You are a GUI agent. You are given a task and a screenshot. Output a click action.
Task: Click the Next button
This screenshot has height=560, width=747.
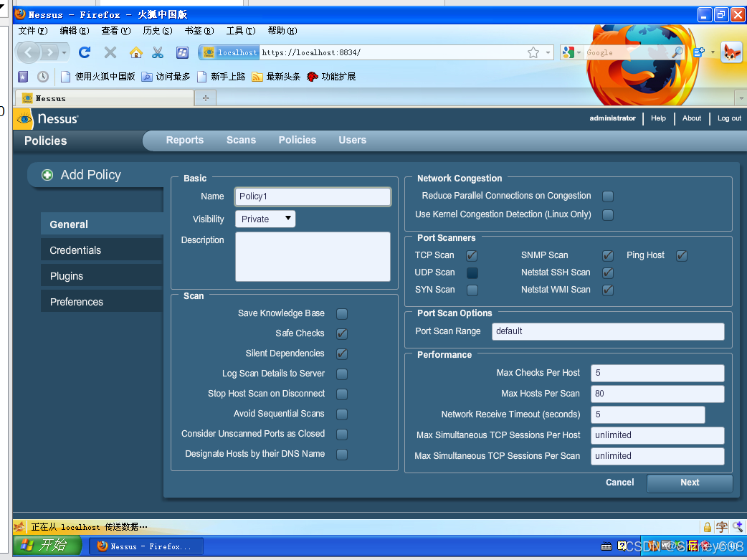coord(690,483)
